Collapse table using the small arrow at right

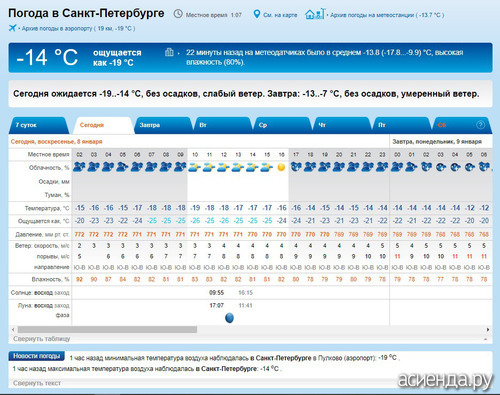coord(485,339)
